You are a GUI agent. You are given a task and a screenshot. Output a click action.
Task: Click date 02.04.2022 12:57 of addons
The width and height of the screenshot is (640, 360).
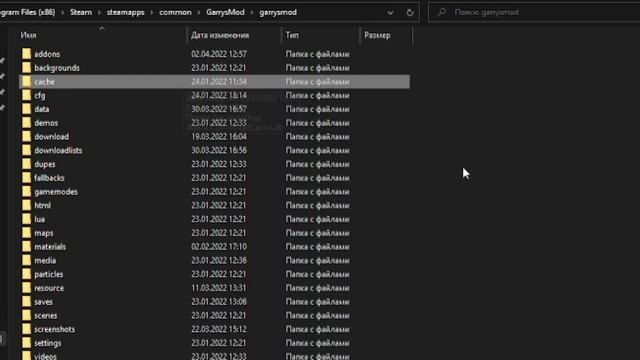coord(219,54)
